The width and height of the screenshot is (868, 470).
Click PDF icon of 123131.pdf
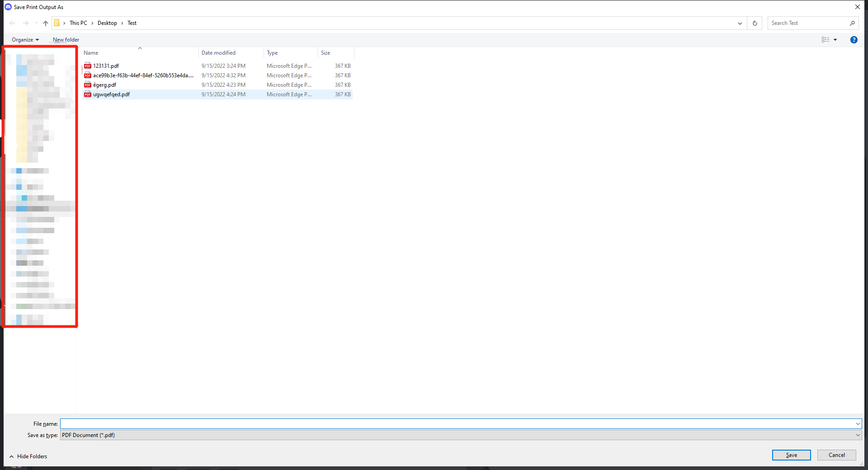coord(88,66)
